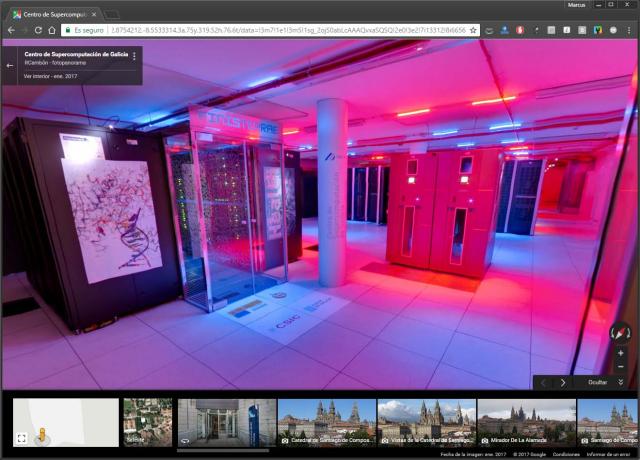Collapse the photo strip via double chevron
The width and height of the screenshot is (640, 460).
(621, 382)
